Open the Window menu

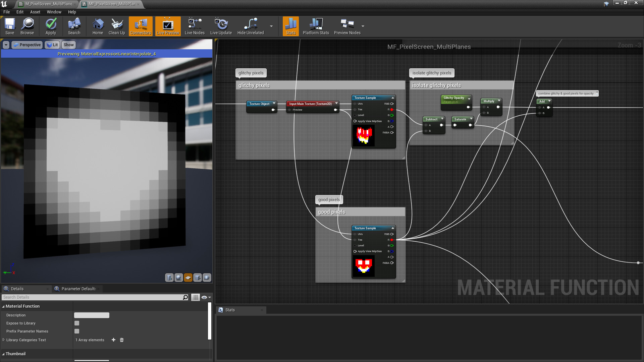pos(54,12)
